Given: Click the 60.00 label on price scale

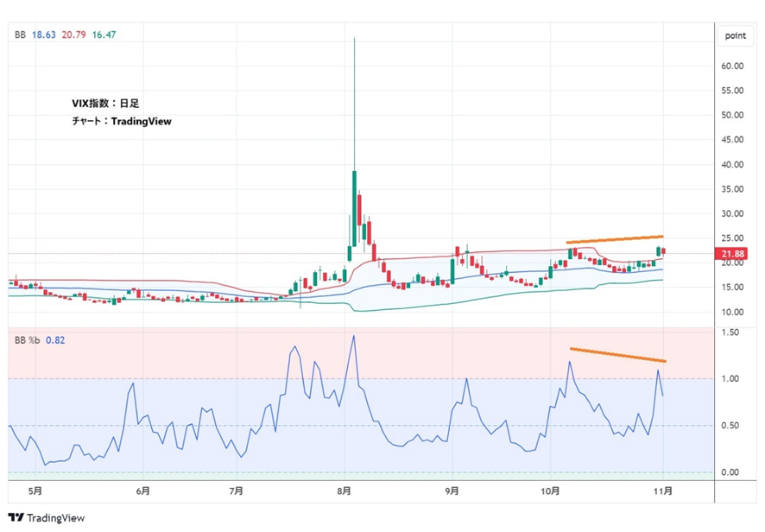Looking at the screenshot, I should click(x=734, y=66).
